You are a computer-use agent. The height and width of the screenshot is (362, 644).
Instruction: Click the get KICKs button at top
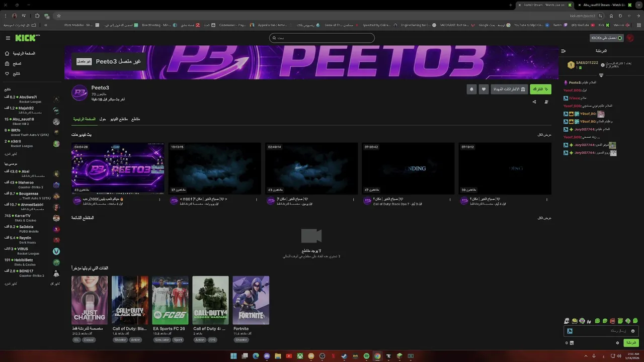(x=606, y=38)
